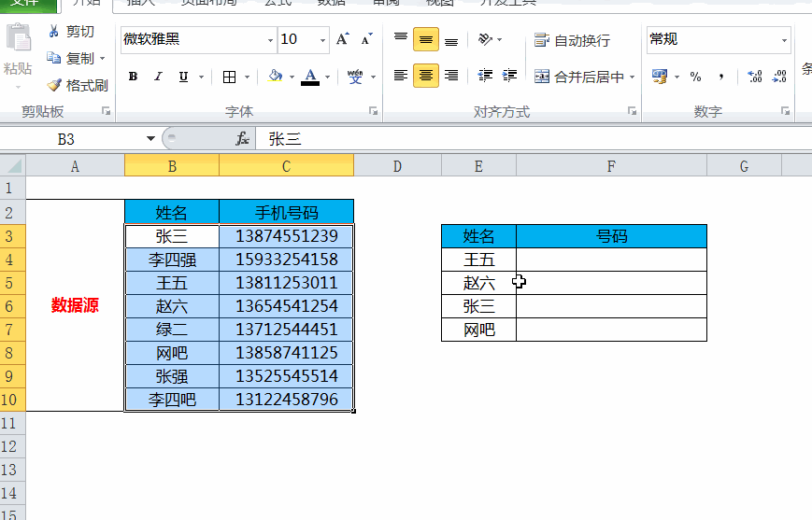Apply comma style format

coord(721,77)
